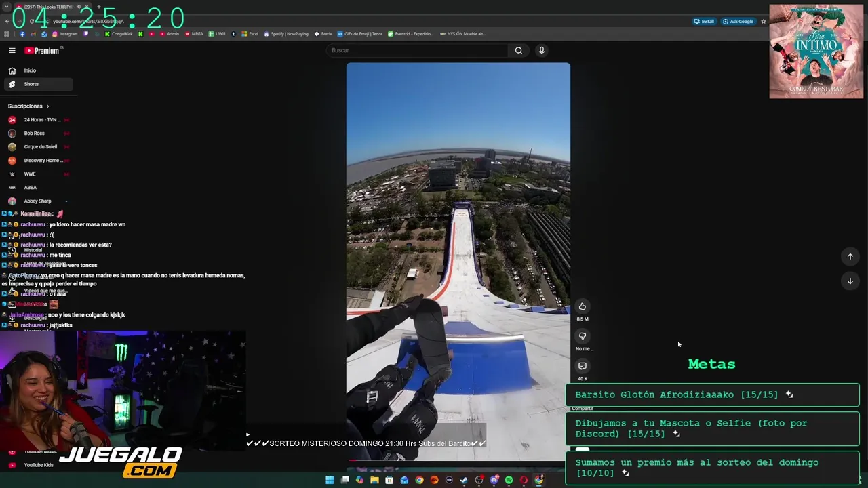
Task: Open the WWE subscription channel
Action: pos(38,174)
